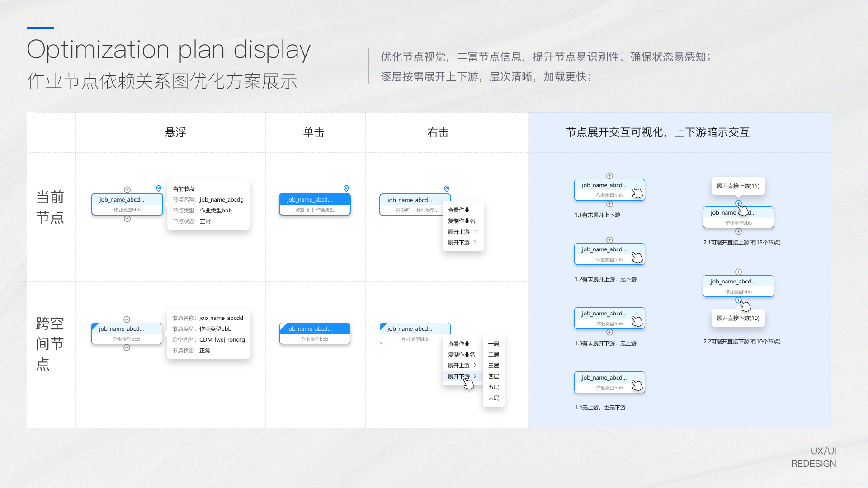Click plus icon above node captioned 2.2
The width and height of the screenshot is (868, 488).
tap(738, 272)
